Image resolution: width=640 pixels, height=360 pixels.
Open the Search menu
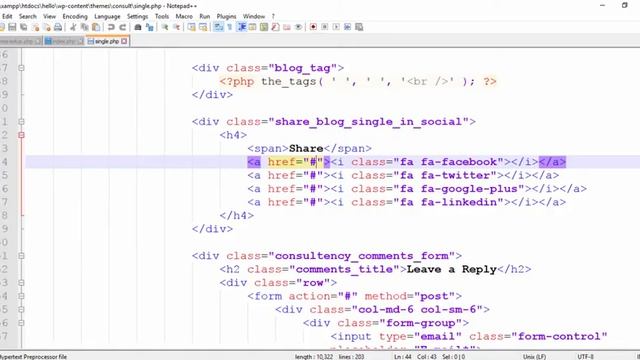(28, 16)
